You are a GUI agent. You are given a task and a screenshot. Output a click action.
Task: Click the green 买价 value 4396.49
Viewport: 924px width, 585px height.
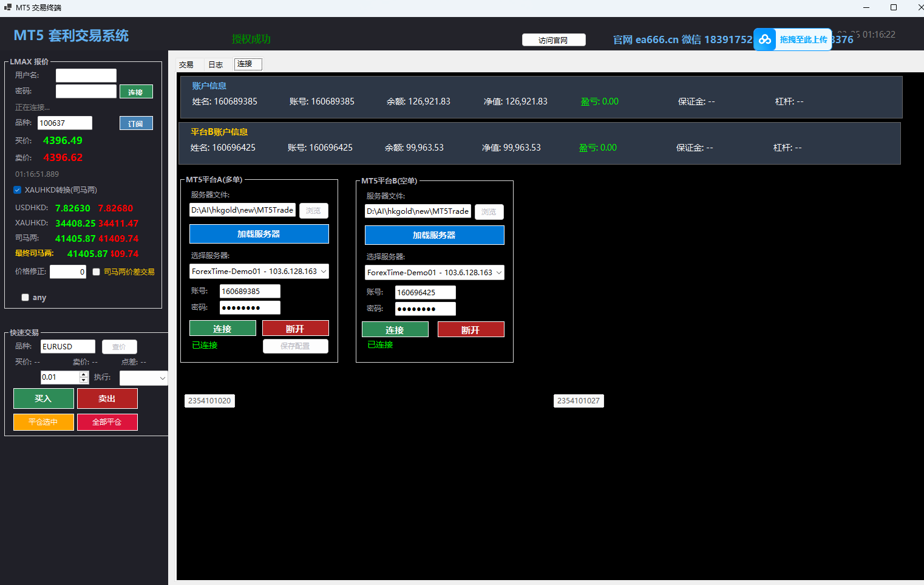point(63,141)
